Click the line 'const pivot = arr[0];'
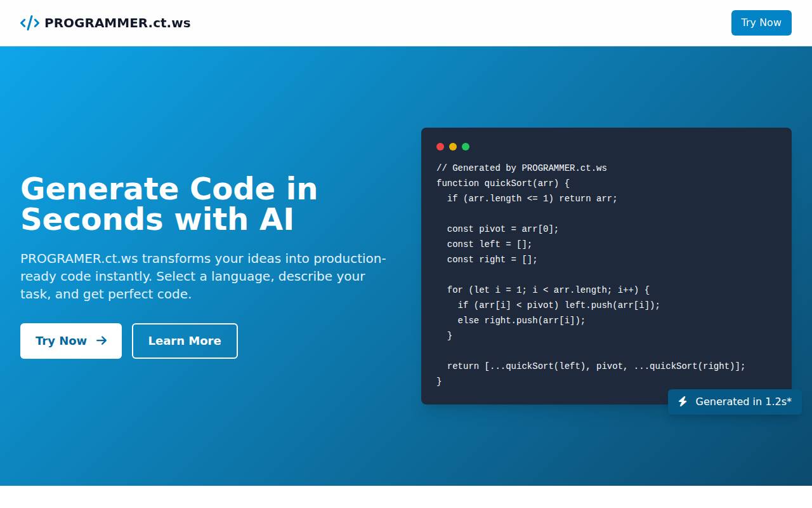The height and width of the screenshot is (508, 812). (503, 229)
